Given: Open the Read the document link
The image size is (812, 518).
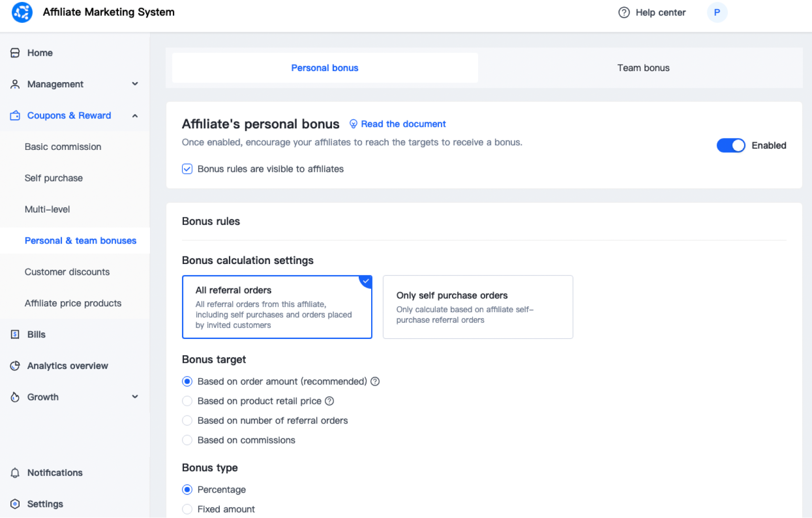Looking at the screenshot, I should click(403, 124).
